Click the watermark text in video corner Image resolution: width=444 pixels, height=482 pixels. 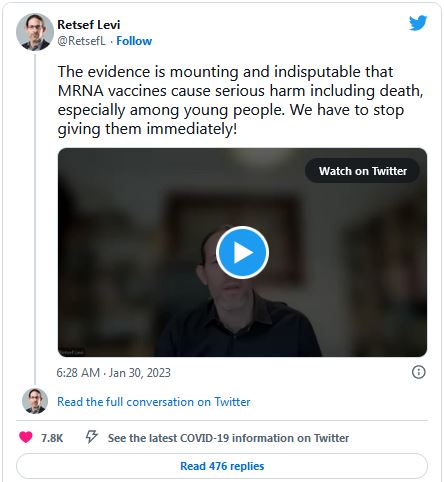click(71, 352)
